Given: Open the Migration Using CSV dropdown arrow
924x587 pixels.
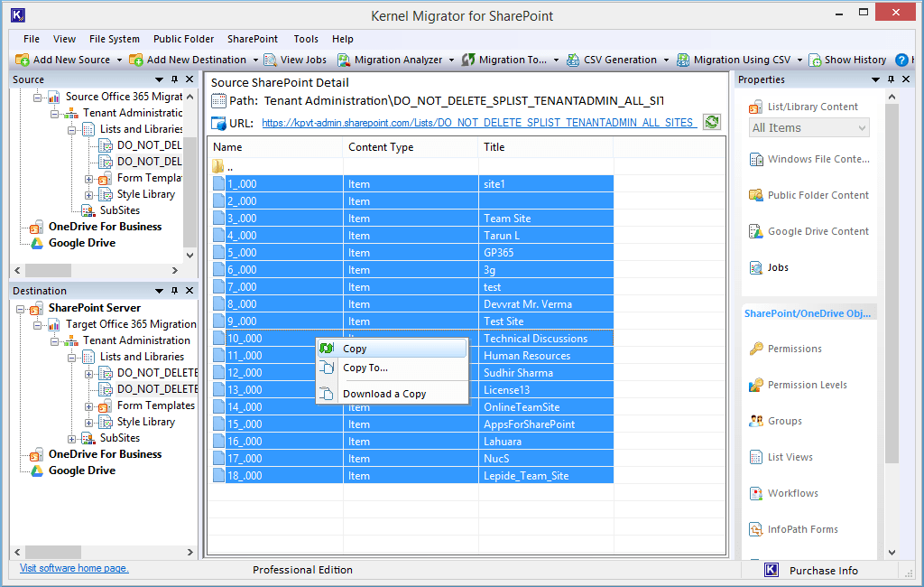Looking at the screenshot, I should pos(799,61).
